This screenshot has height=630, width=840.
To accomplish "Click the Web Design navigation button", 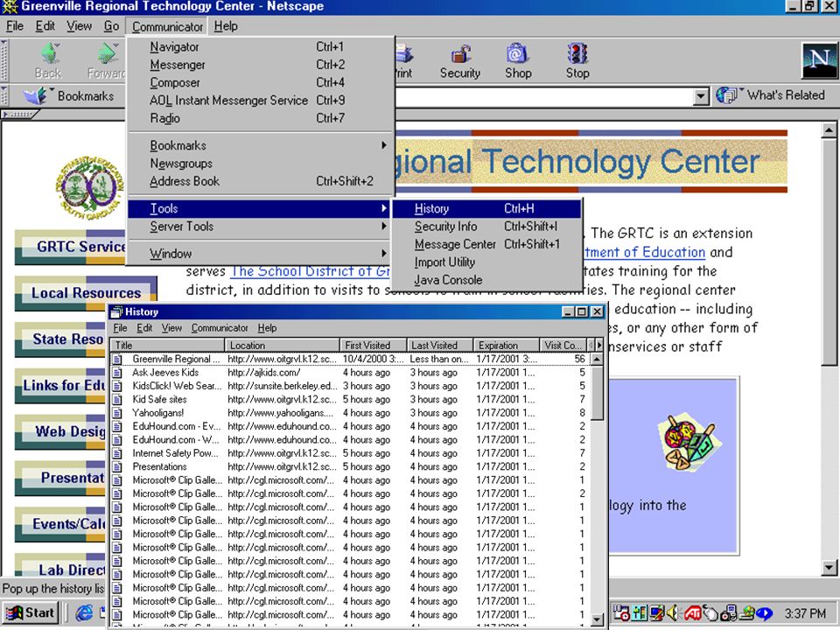I will [x=60, y=431].
